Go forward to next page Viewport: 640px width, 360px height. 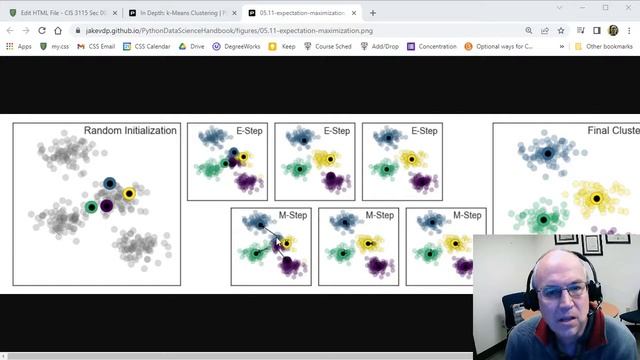coord(26,31)
